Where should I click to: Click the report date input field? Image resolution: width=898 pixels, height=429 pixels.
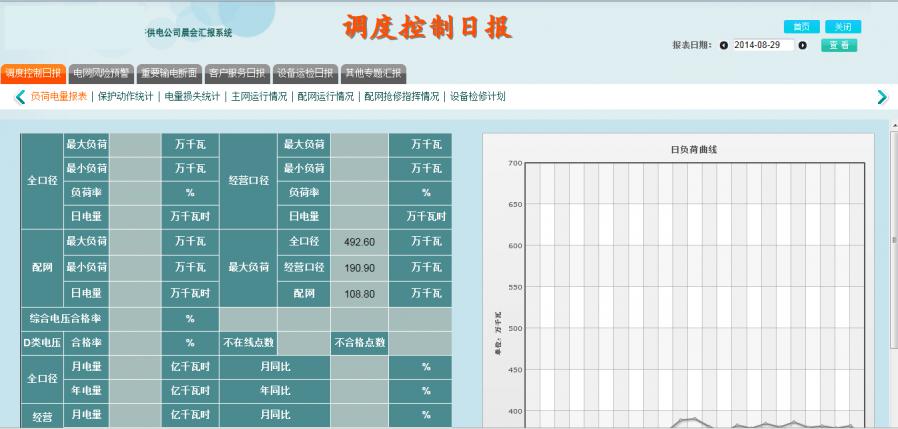[763, 45]
